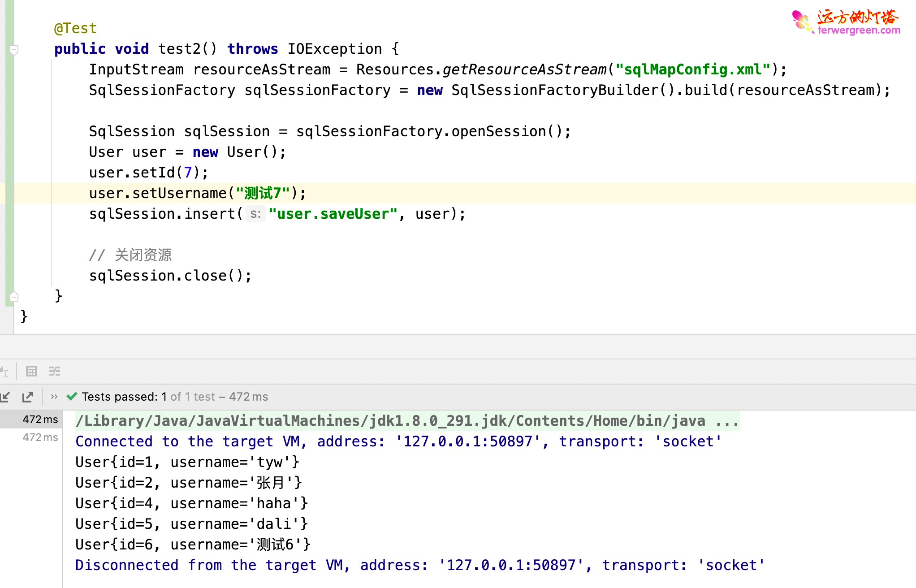Click the openSession() call
This screenshot has width=916, height=588.
click(506, 131)
